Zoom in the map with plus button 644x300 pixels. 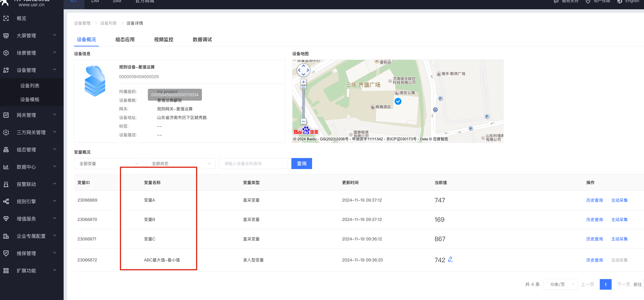[303, 82]
